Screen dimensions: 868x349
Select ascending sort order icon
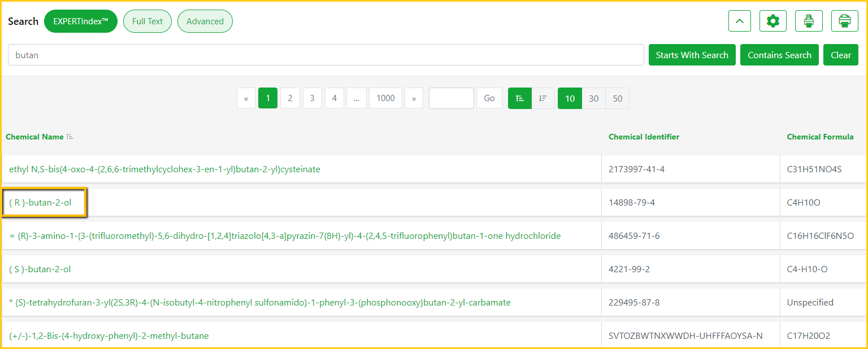(520, 98)
